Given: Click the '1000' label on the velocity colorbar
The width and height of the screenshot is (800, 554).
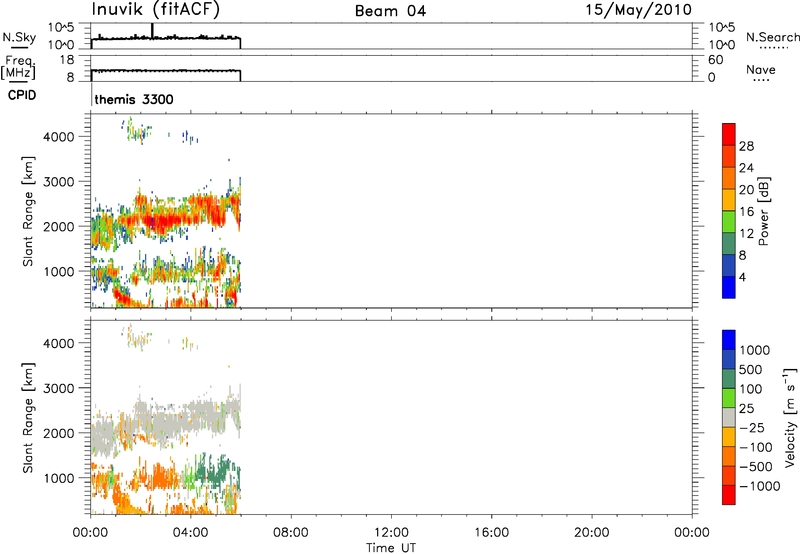Looking at the screenshot, I should point(755,350).
